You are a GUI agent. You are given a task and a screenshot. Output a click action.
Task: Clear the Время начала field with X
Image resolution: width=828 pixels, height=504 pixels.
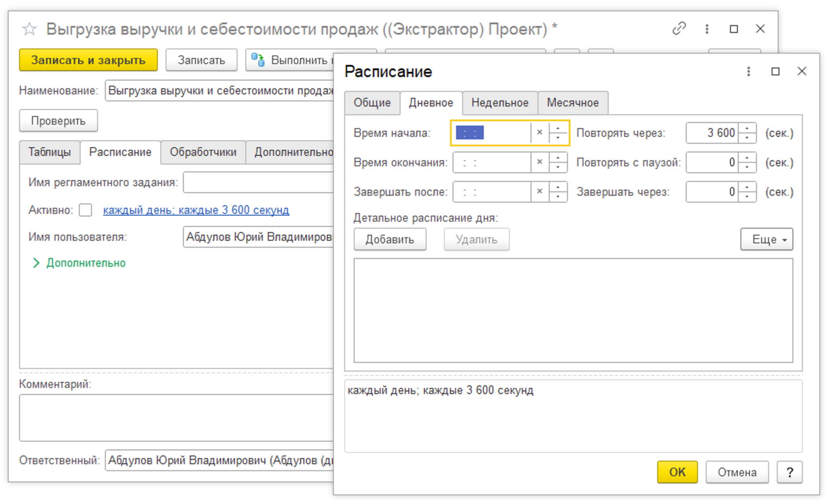540,133
